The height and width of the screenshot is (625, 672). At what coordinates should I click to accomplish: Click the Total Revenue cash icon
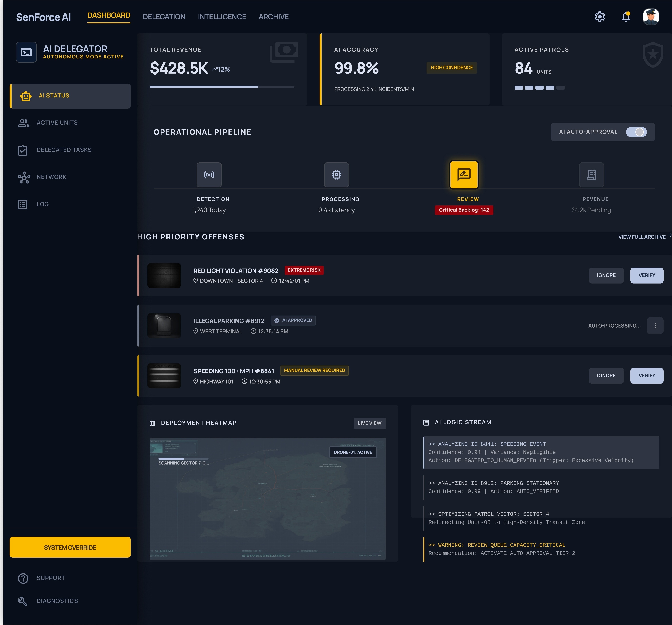(x=284, y=52)
